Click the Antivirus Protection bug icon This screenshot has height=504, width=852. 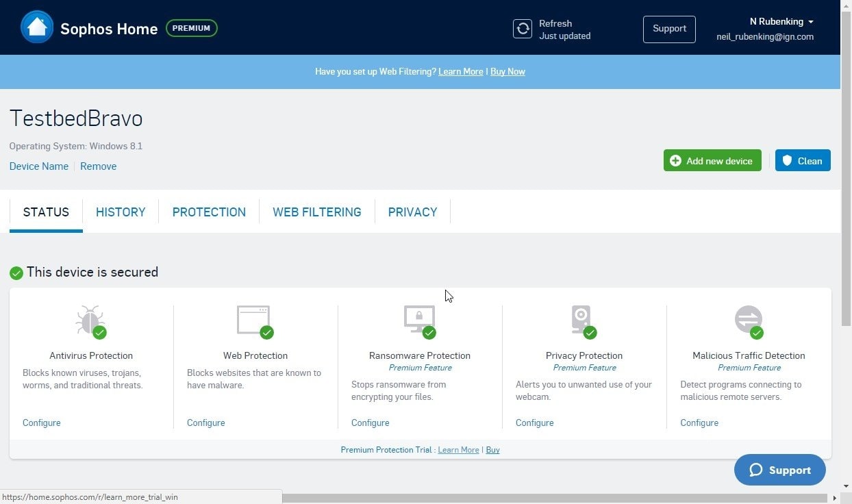pyautogui.click(x=90, y=320)
